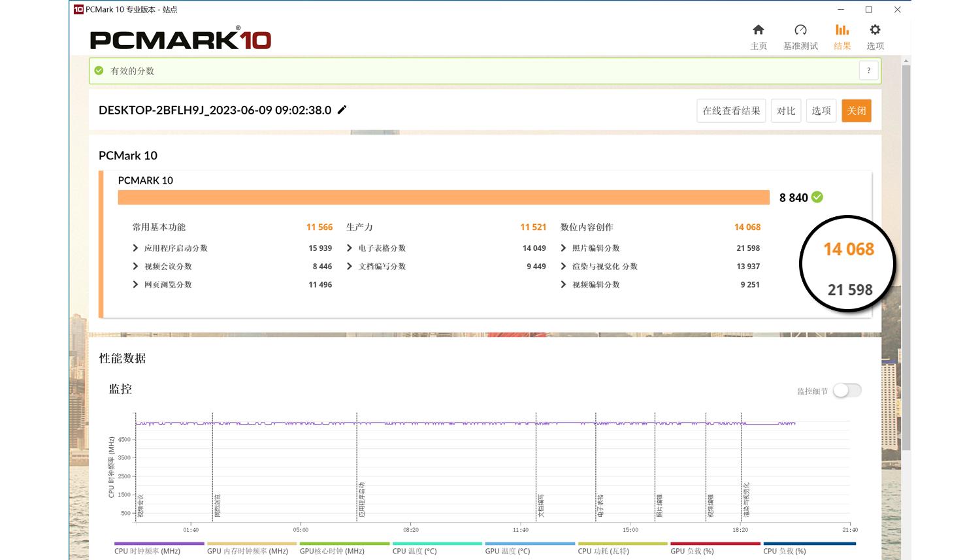Screen dimensions: 980x560
Task: Expand the 照片编辑分数 chevron
Action: 563,248
